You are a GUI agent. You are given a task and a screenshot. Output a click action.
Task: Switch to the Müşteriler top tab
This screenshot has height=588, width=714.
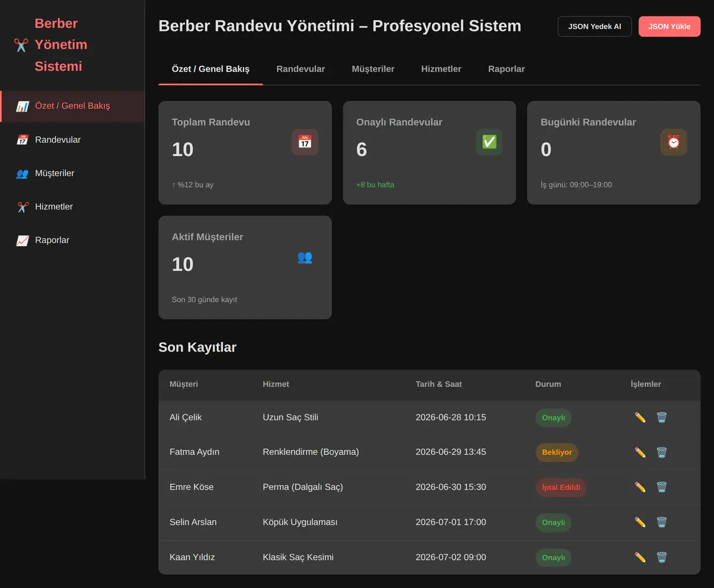(373, 69)
